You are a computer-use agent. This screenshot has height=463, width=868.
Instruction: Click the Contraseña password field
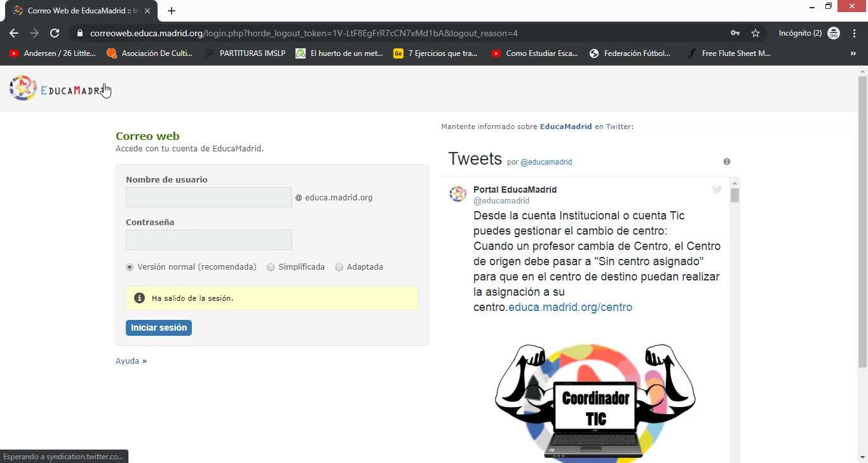(x=209, y=240)
